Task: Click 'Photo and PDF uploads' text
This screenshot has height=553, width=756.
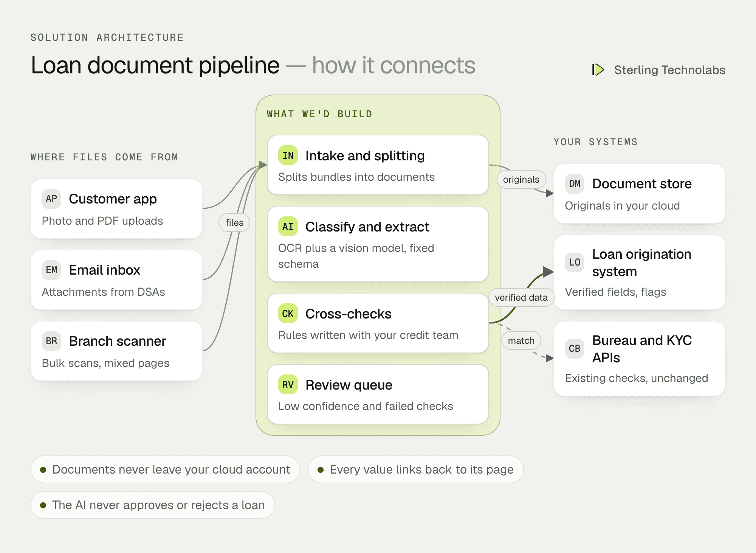Action: click(102, 221)
